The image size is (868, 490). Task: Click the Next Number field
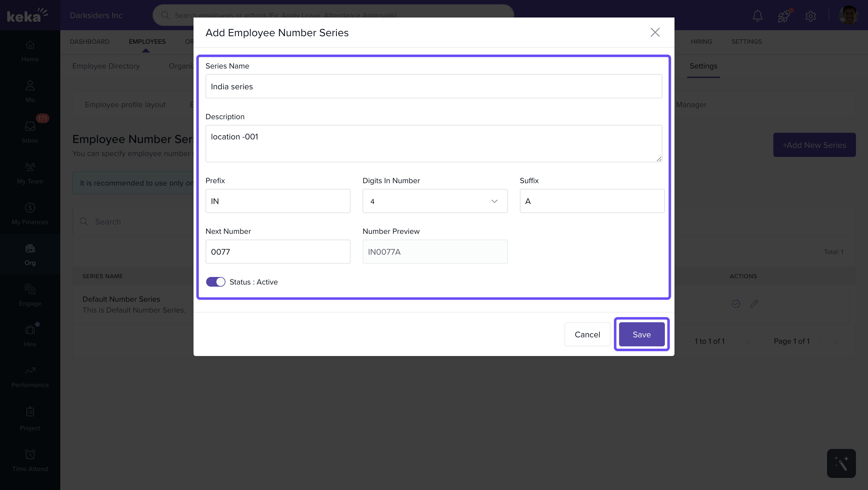[x=278, y=252]
